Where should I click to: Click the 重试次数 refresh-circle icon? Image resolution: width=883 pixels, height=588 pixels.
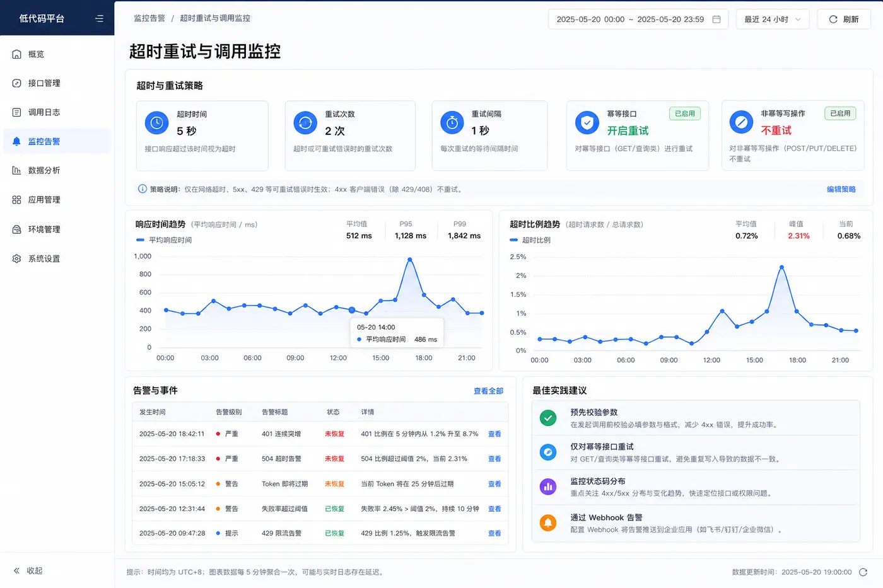(x=305, y=123)
